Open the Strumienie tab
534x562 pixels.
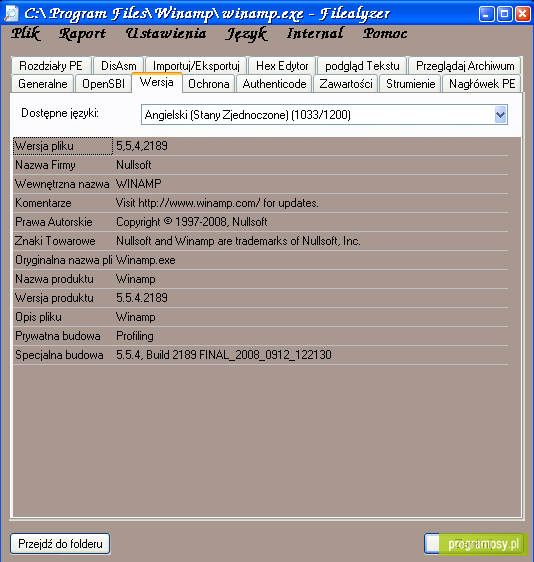(410, 84)
